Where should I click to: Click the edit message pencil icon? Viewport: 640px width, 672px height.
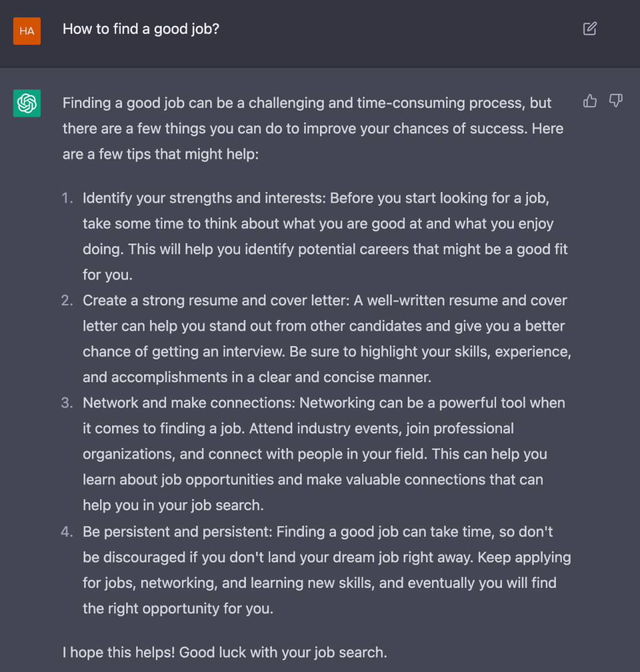[590, 28]
